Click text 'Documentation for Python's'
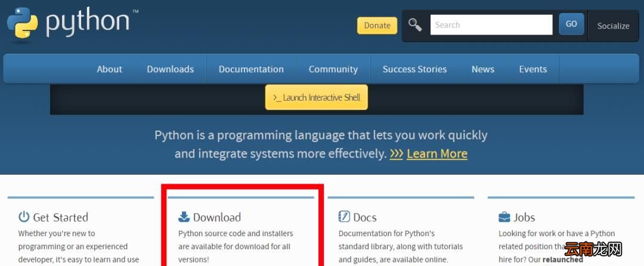644x266 pixels. (386, 234)
